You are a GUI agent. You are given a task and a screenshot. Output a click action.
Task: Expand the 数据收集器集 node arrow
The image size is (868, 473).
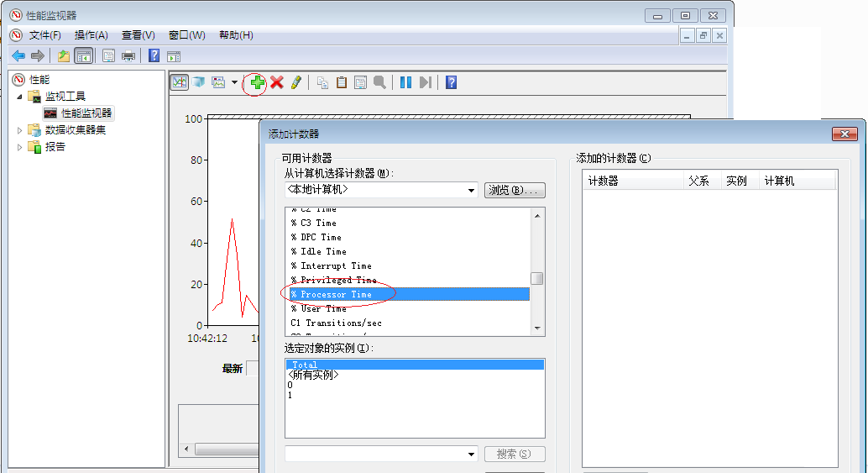click(x=19, y=130)
